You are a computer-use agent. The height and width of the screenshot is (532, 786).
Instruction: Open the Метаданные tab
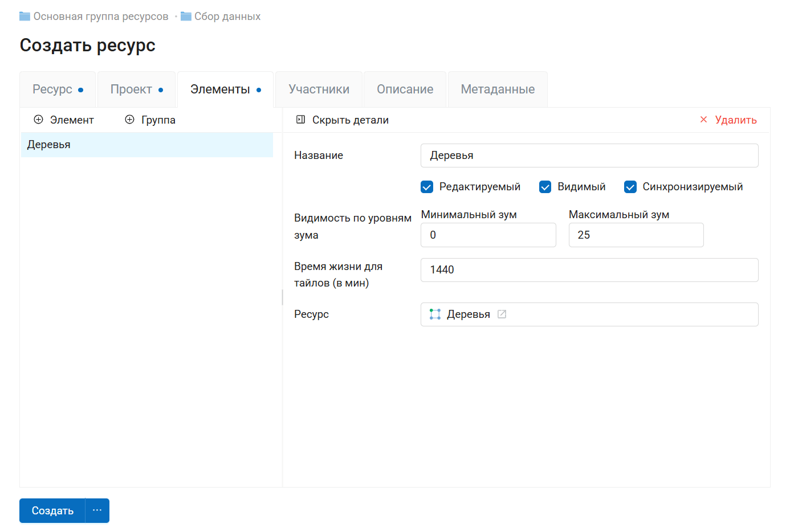coord(497,89)
